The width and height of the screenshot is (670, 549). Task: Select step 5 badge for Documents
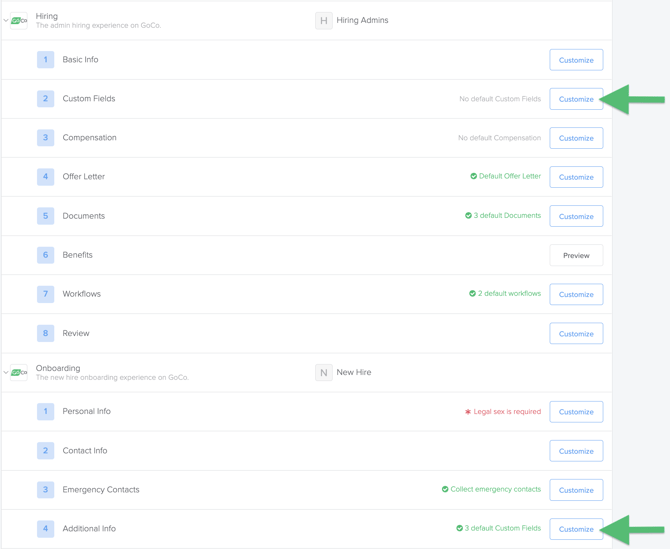[x=45, y=216]
